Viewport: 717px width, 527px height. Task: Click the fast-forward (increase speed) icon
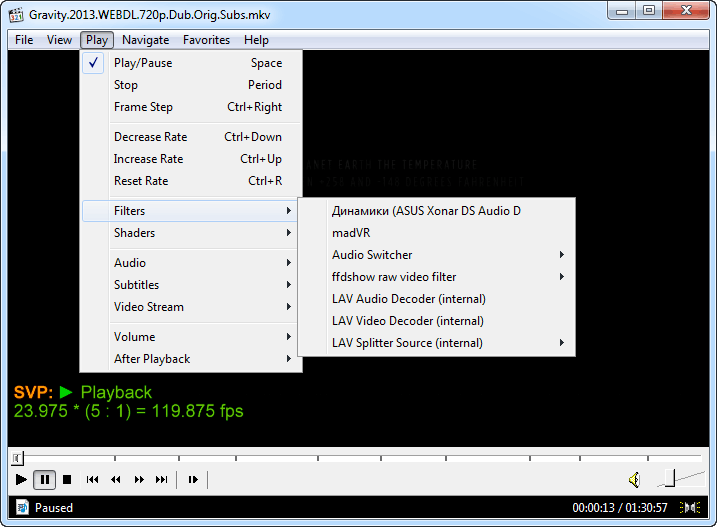[139, 480]
